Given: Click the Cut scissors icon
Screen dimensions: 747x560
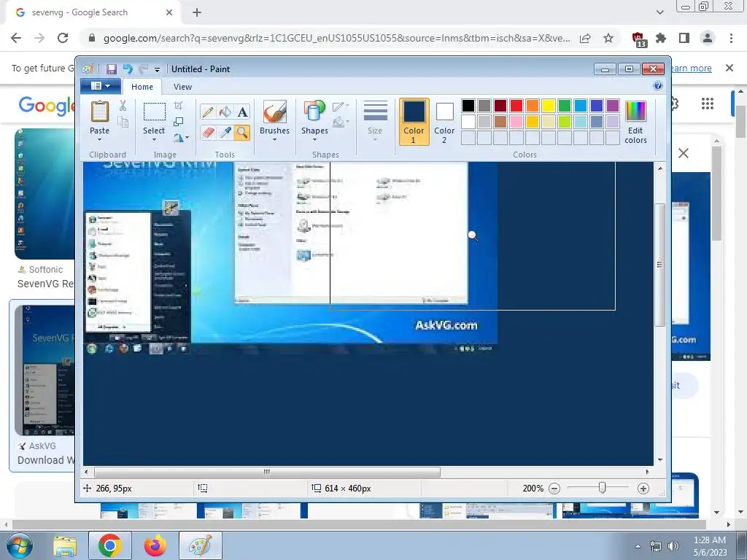Looking at the screenshot, I should [123, 106].
